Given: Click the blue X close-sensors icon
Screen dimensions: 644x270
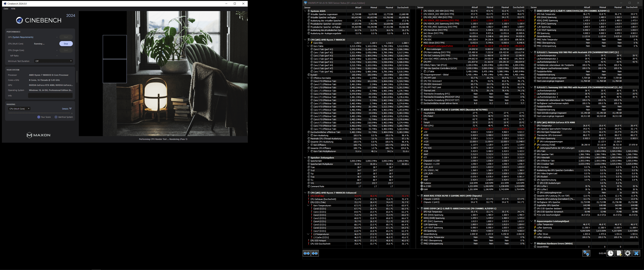Looking at the screenshot, I should pyautogui.click(x=636, y=253).
